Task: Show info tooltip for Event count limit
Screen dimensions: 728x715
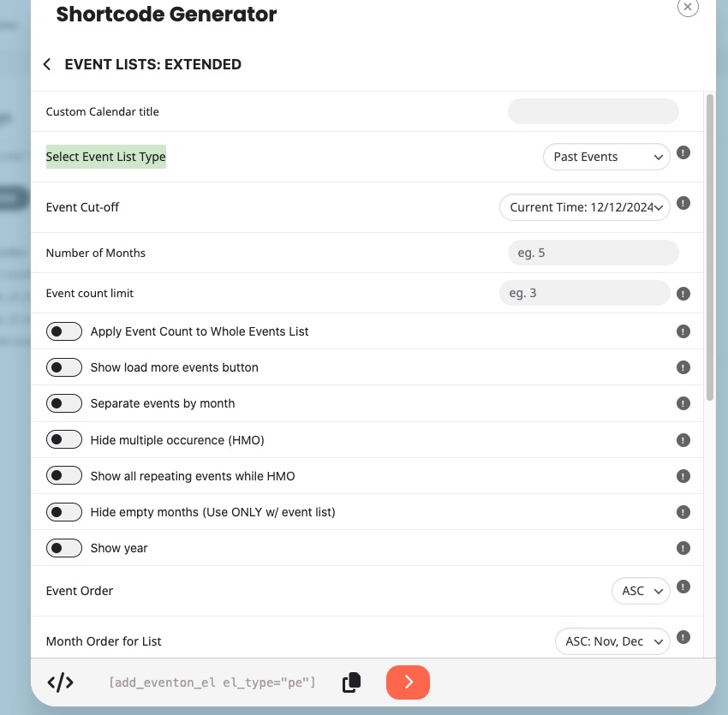Action: coord(683,294)
